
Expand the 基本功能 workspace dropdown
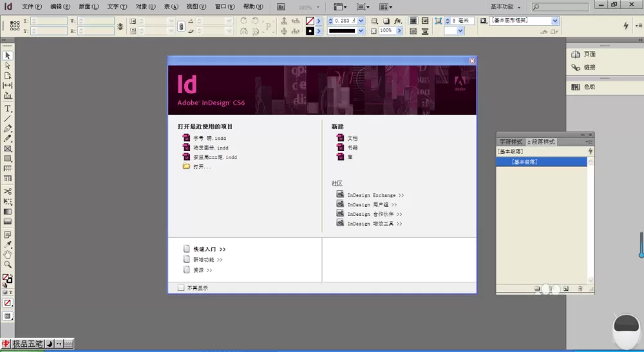[x=505, y=6]
